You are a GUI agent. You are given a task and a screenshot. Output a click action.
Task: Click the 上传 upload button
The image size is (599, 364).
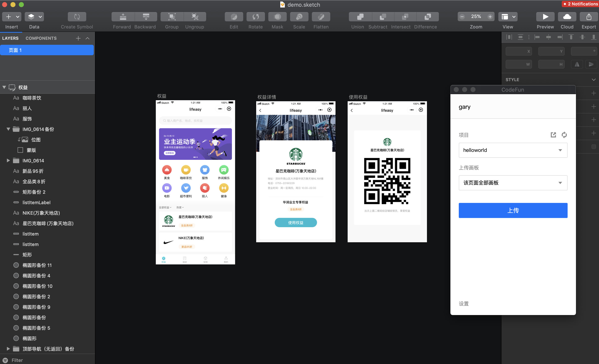click(x=513, y=210)
